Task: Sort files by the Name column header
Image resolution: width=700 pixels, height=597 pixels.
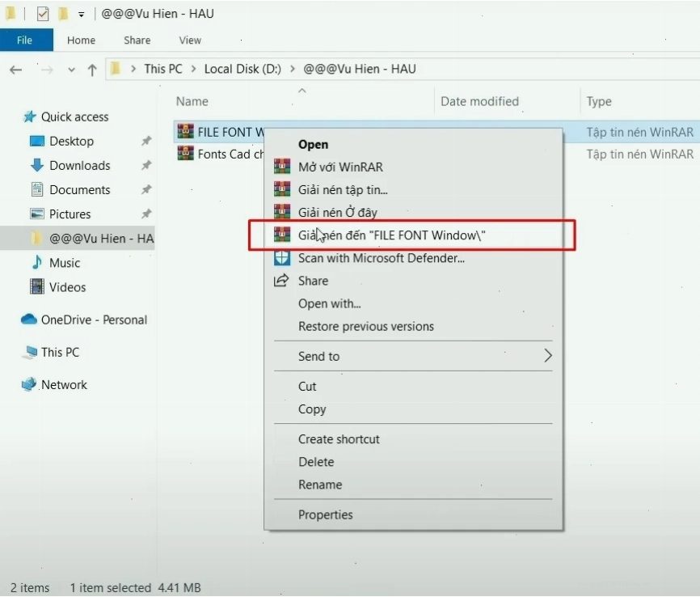Action: (192, 101)
